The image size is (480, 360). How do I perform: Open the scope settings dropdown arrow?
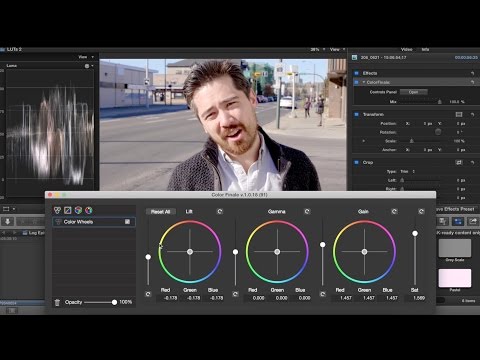[x=92, y=66]
